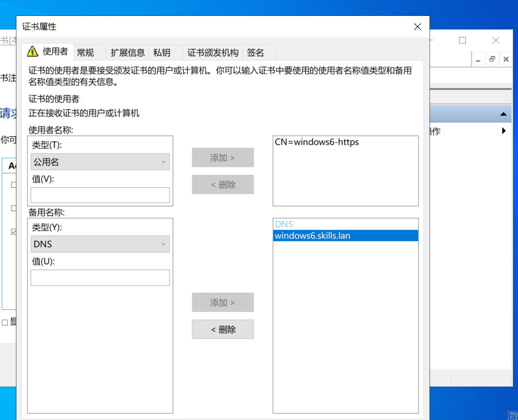Go to the 私钥 tab

[x=162, y=53]
